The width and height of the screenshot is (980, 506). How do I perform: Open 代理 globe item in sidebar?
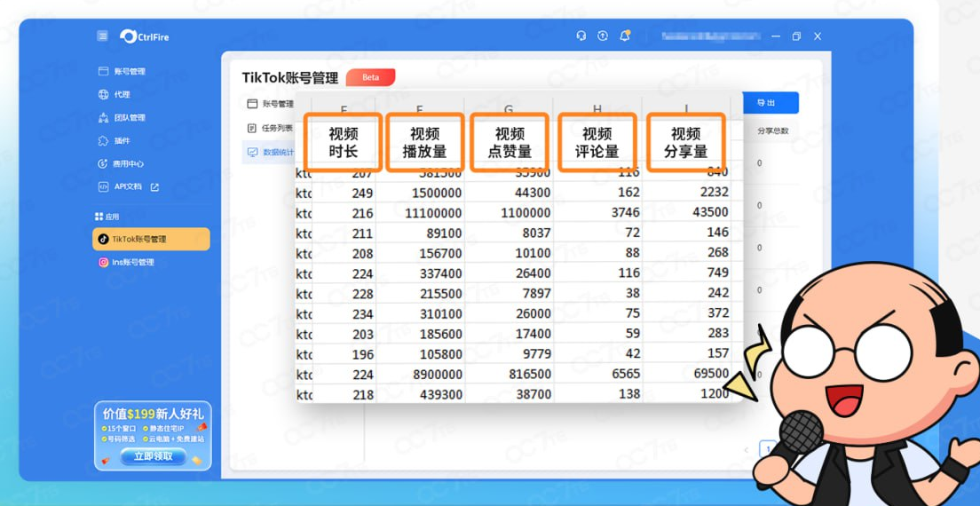(115, 94)
